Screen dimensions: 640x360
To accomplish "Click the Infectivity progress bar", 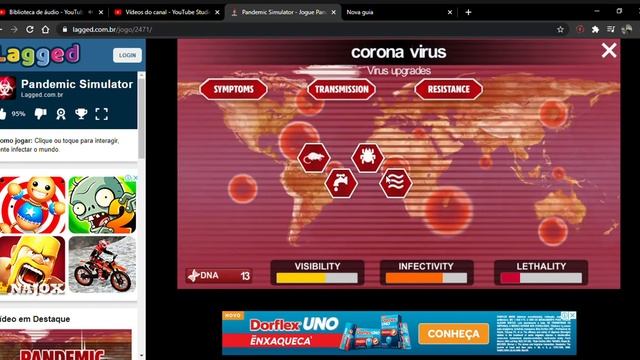I will [426, 278].
